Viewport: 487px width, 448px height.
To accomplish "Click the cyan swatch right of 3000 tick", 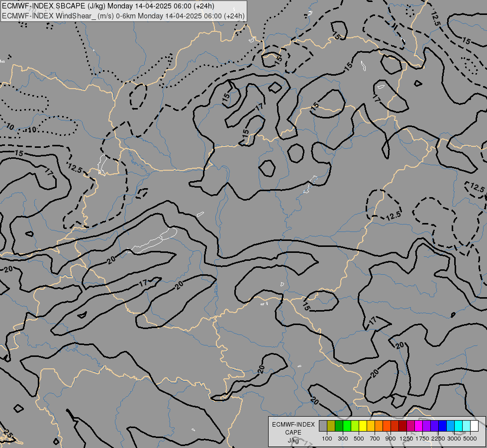I will point(459,426).
